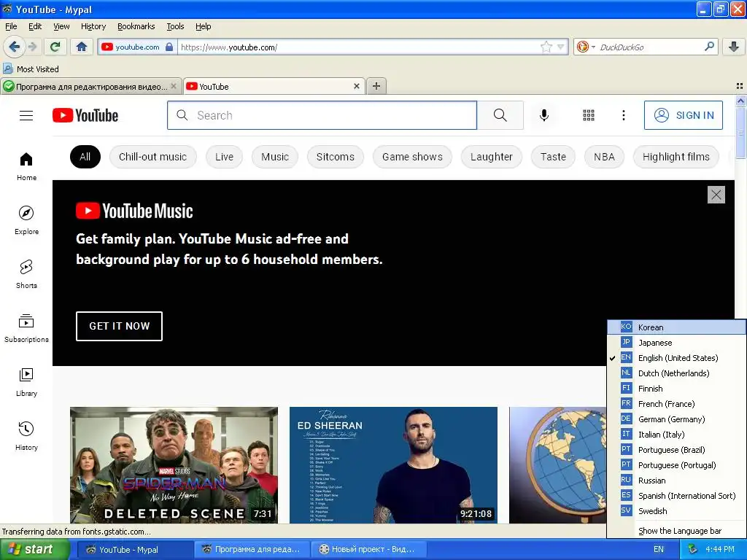
Task: Open Shorts in the sidebar
Action: pos(26,274)
